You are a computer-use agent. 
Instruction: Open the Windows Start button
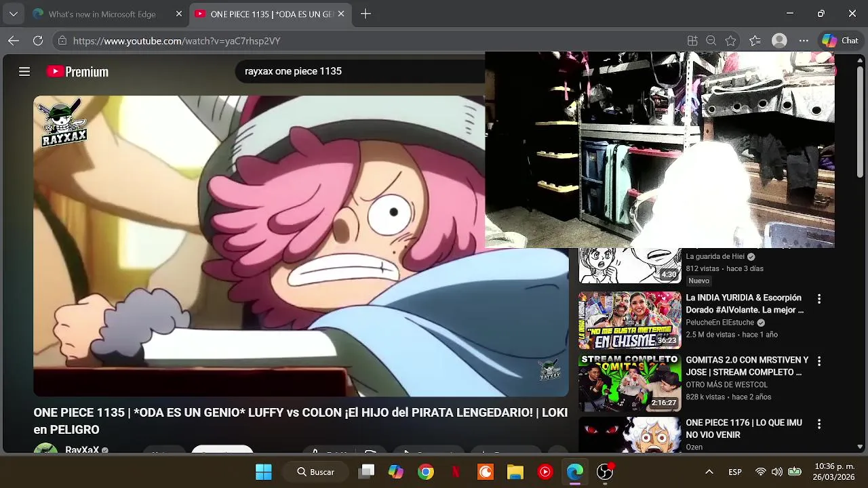pyautogui.click(x=264, y=472)
